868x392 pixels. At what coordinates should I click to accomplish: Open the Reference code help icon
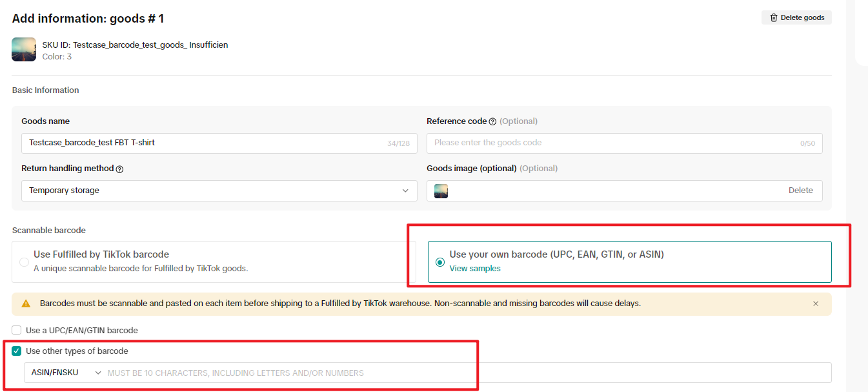492,121
